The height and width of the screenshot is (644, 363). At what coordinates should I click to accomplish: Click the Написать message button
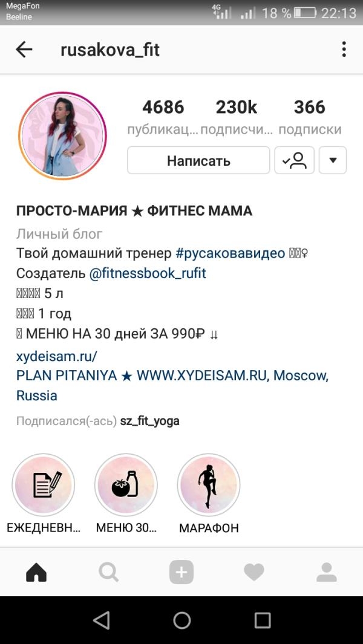(x=198, y=160)
